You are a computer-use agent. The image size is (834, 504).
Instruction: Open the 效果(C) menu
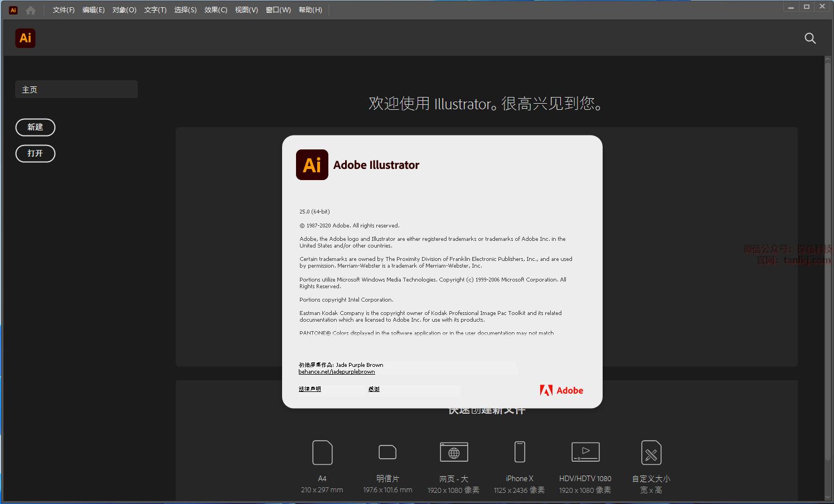tap(216, 10)
